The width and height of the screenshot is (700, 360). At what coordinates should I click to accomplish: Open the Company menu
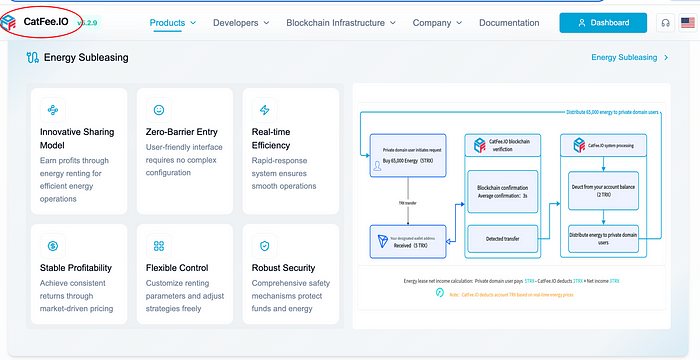coord(432,23)
